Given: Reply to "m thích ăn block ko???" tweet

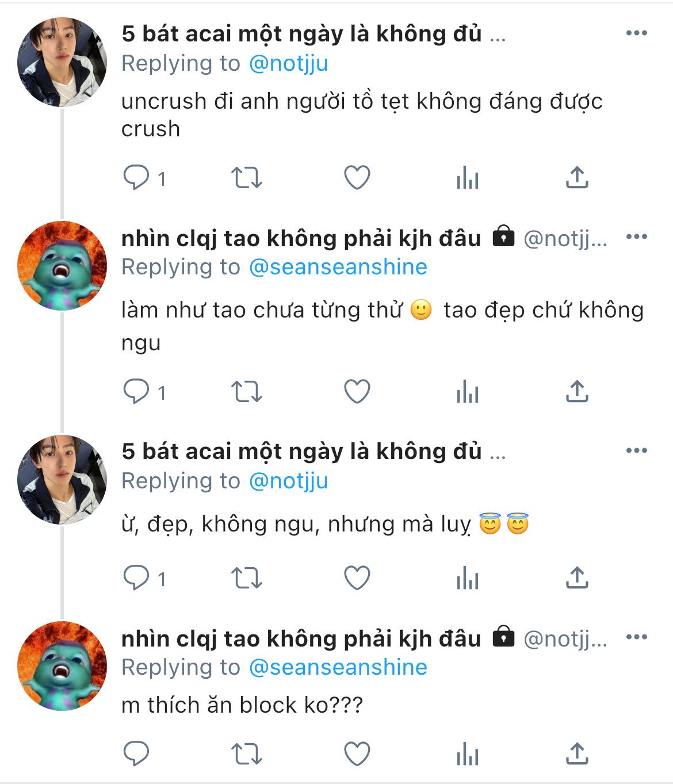Looking at the screenshot, I should tap(136, 754).
